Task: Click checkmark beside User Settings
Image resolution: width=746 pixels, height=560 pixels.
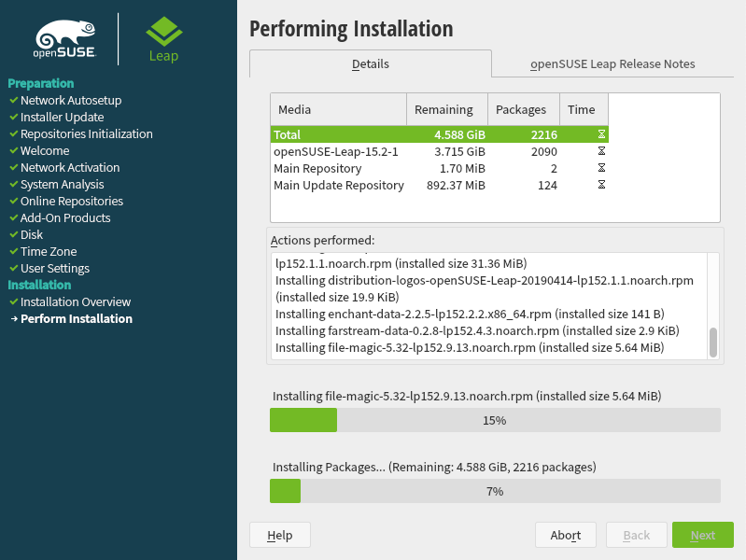Action: click(x=14, y=268)
